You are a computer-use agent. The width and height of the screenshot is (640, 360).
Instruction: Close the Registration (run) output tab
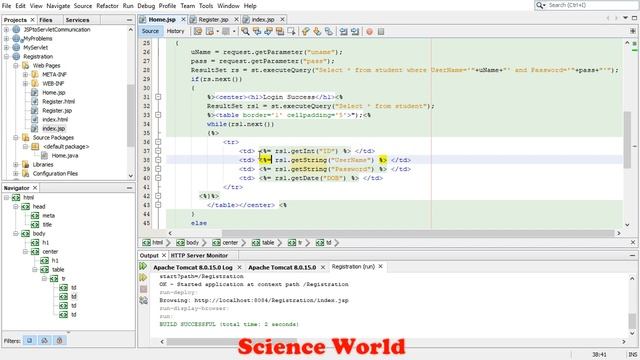point(380,266)
